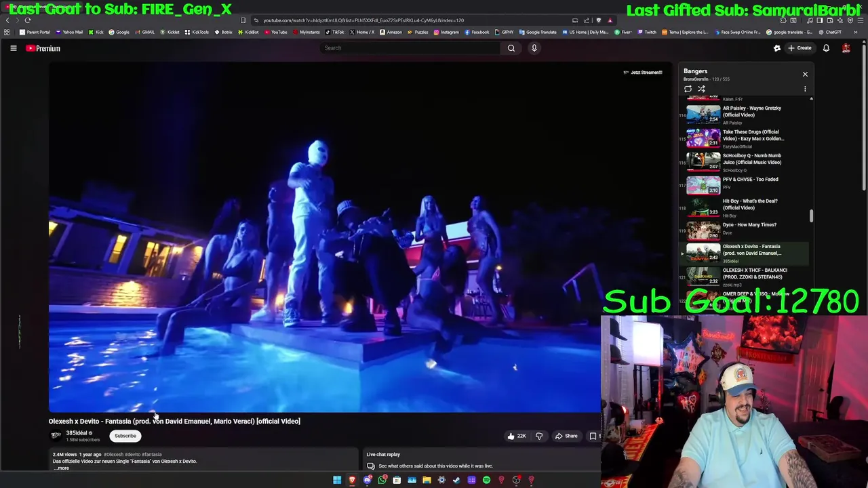Open Discord from the taskbar

[367, 480]
